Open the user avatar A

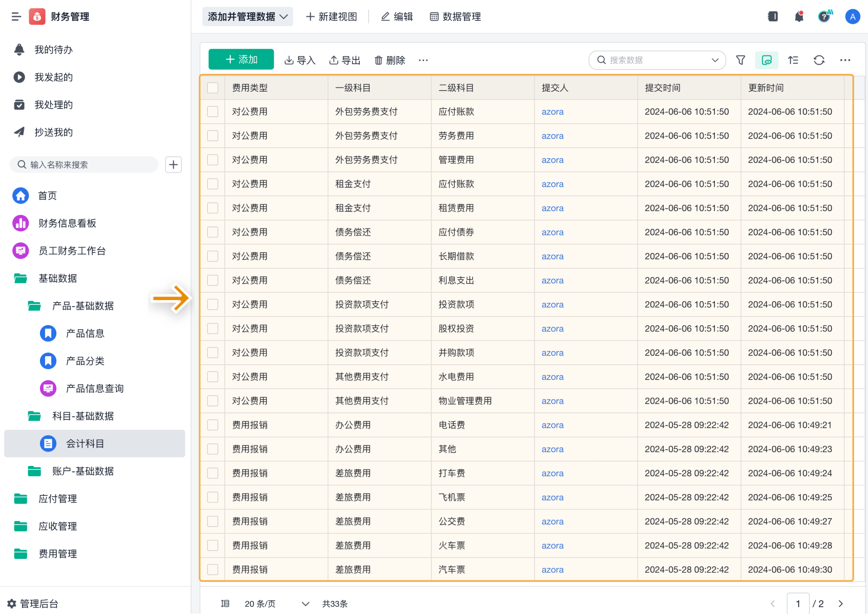852,17
